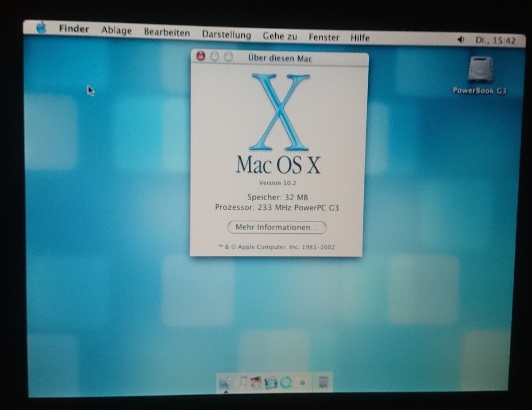Viewport: 532px width, 410px height.
Task: Open the Hilfe menu
Action: (x=360, y=38)
